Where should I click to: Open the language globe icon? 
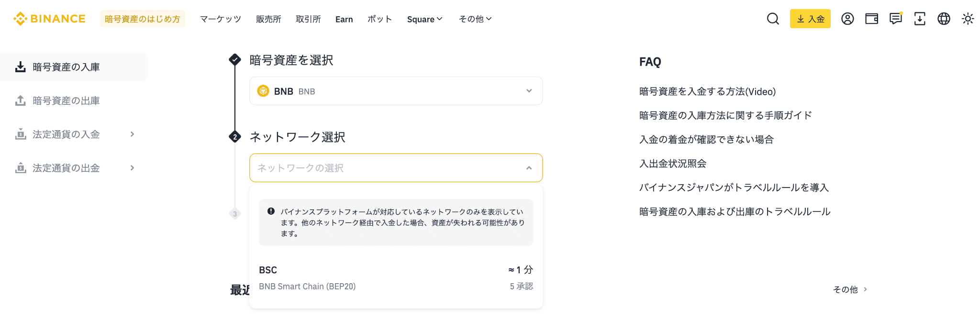click(x=944, y=19)
